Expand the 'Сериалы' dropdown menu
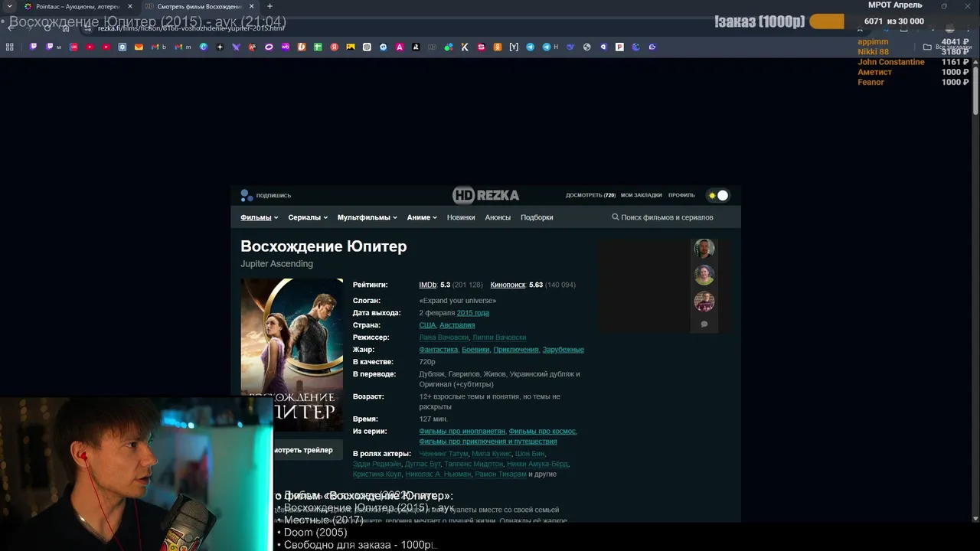Image resolution: width=980 pixels, height=551 pixels. (x=308, y=217)
